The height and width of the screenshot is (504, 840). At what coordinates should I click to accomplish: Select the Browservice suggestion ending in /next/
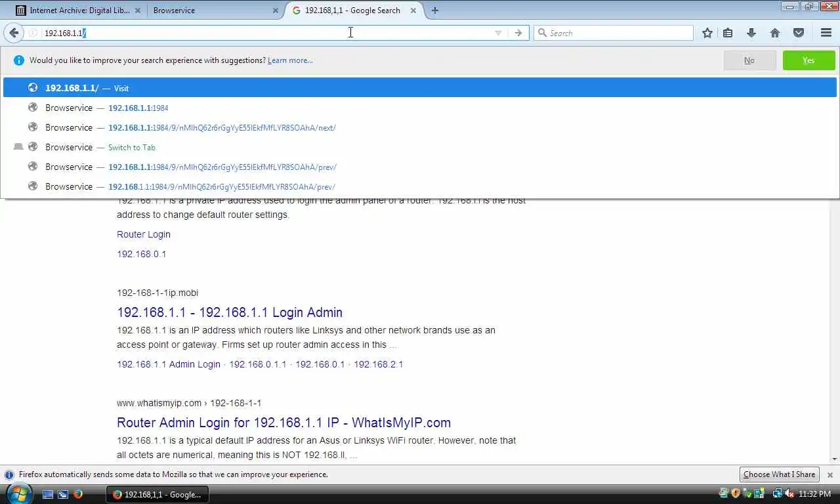(420, 127)
